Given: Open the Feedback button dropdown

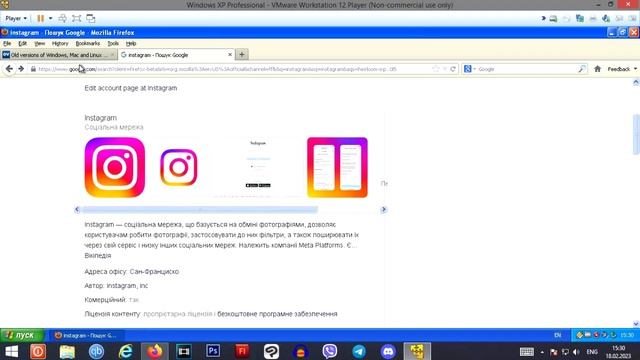Looking at the screenshot, I should 622,69.
